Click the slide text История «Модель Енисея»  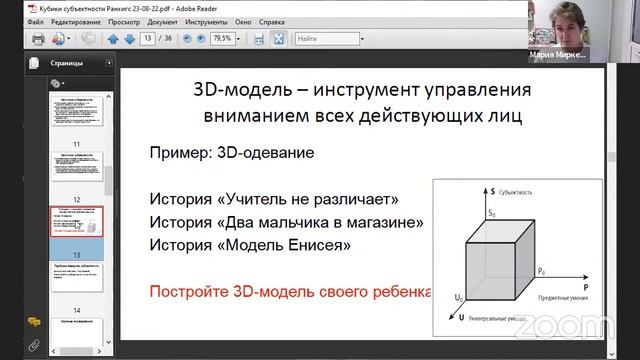click(x=250, y=245)
